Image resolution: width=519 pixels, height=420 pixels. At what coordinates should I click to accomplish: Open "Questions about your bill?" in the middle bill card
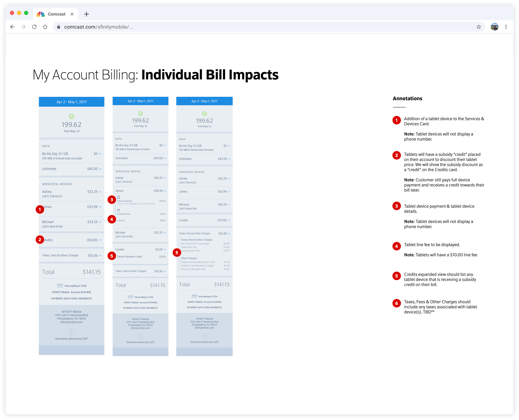pos(141,342)
